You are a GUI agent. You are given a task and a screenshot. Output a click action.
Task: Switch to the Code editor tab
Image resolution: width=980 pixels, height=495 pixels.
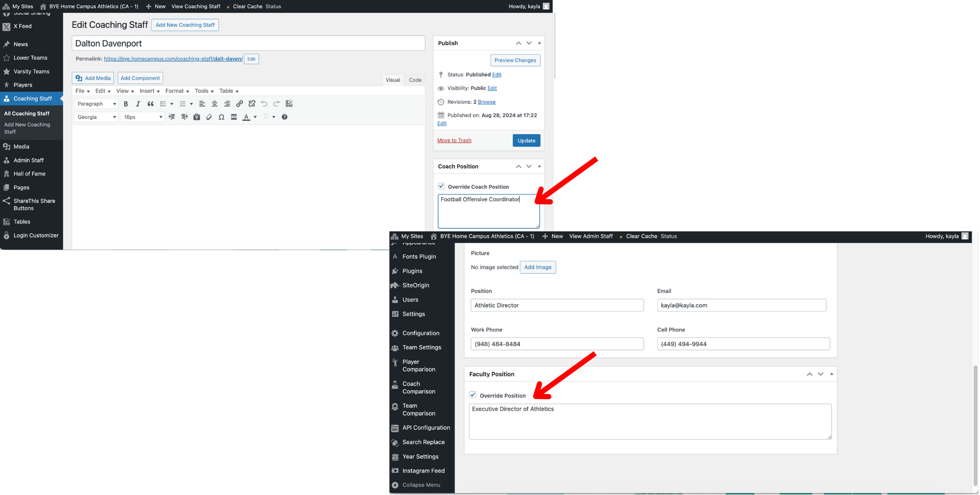click(x=415, y=80)
